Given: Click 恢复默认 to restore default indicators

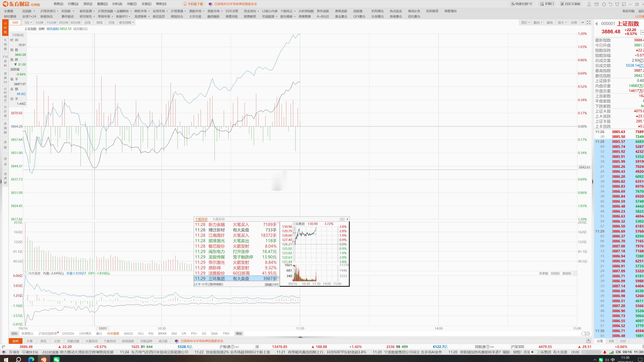Looking at the screenshot, I should 28,333.
